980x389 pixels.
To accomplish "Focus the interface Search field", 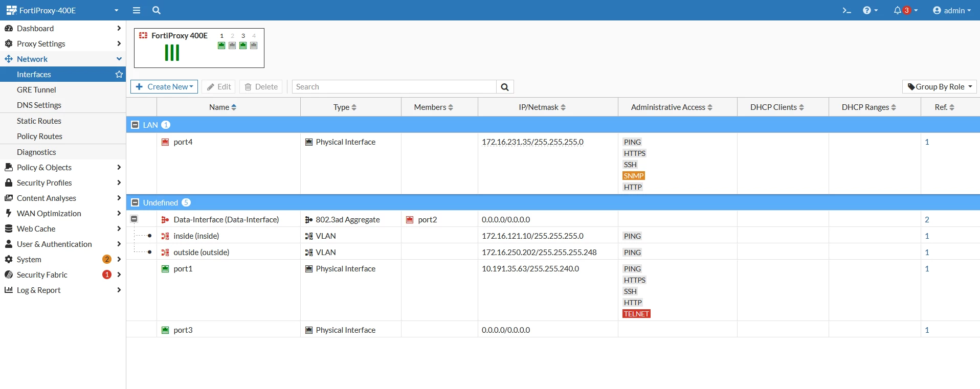I will (x=394, y=87).
